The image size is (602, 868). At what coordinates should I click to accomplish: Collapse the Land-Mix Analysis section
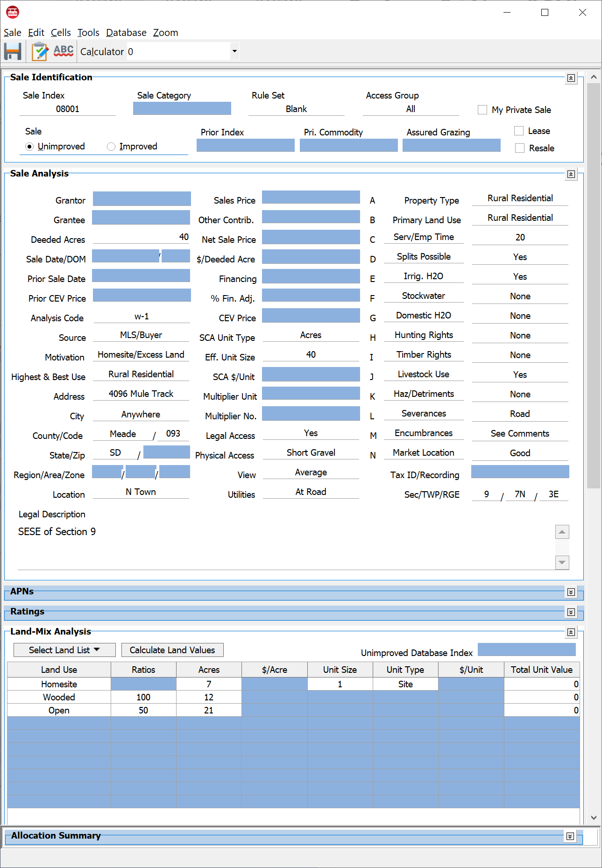(x=571, y=632)
